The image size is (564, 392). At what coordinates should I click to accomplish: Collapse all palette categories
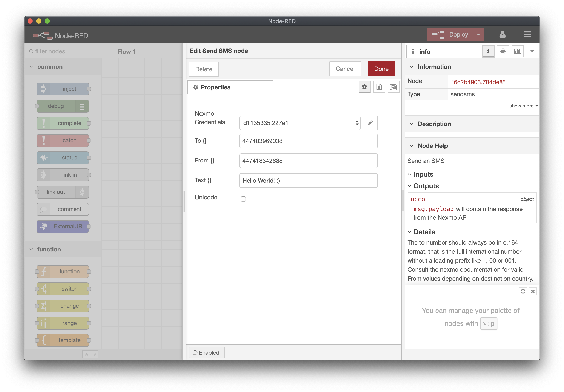pyautogui.click(x=86, y=354)
